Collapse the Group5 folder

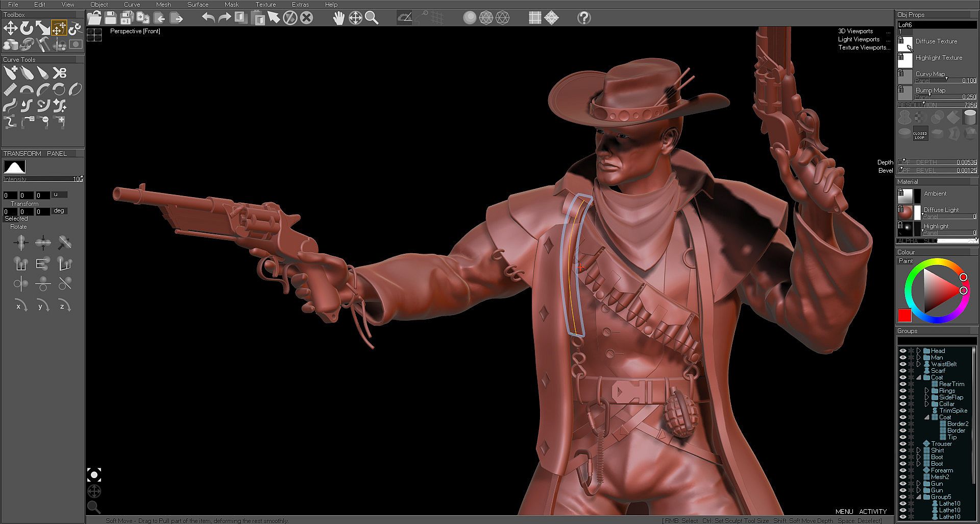click(919, 497)
